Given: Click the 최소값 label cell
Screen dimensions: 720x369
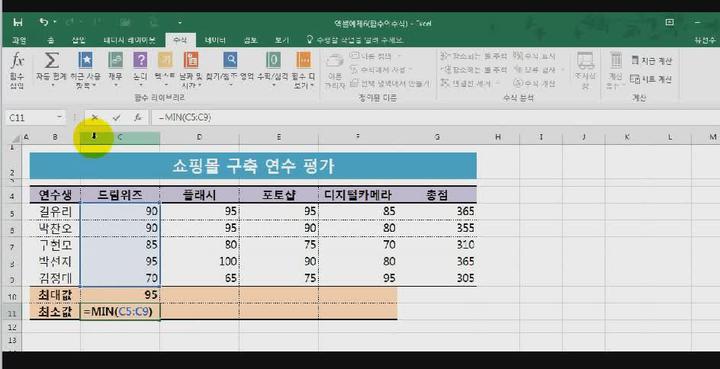Looking at the screenshot, I should 55,312.
